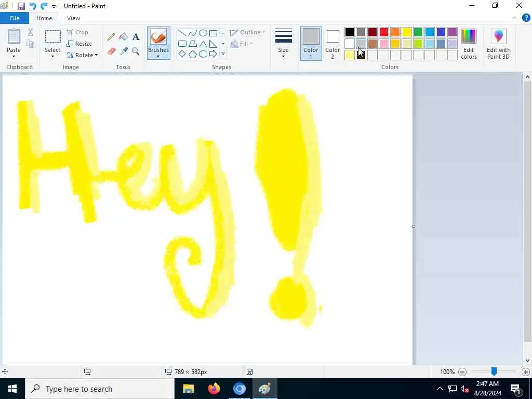Activate Color 2 selector
This screenshot has width=532, height=399.
(332, 44)
